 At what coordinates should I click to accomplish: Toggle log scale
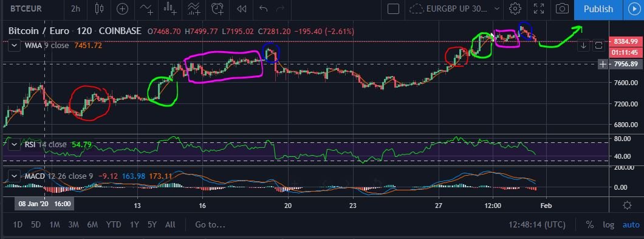[608, 224]
